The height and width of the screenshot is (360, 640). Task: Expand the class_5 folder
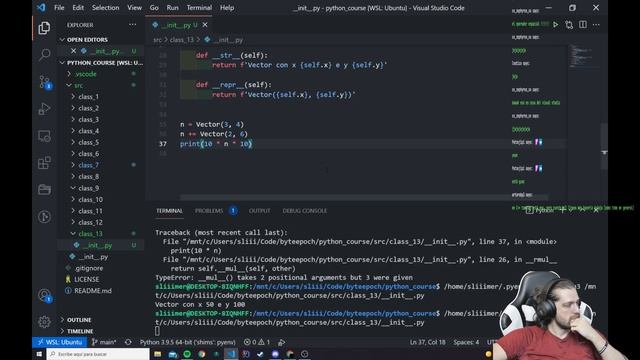point(100,142)
